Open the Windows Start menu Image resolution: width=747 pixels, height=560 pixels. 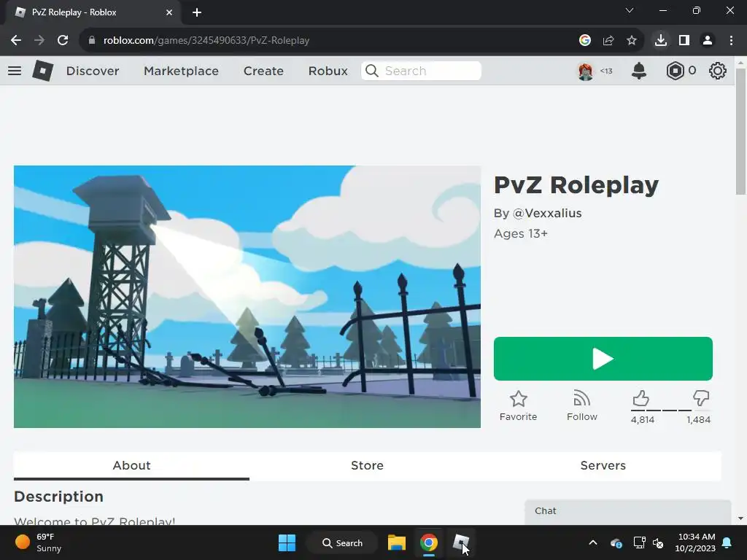[x=287, y=542]
